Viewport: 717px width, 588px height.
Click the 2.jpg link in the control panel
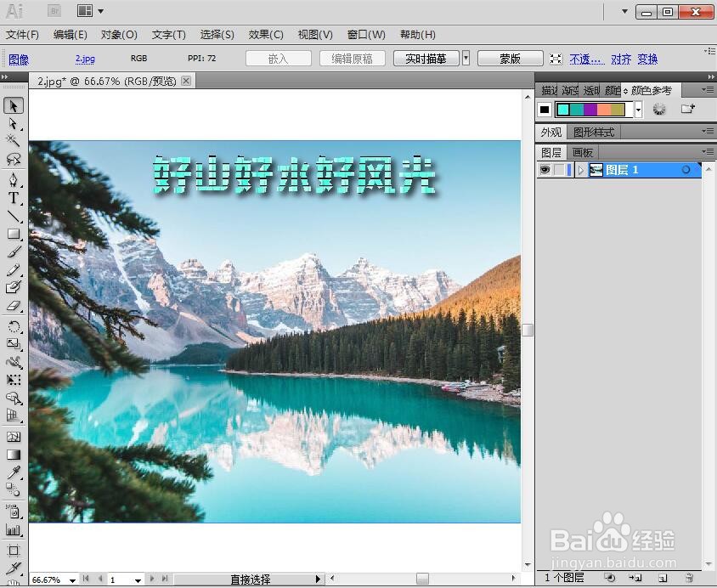(x=85, y=59)
